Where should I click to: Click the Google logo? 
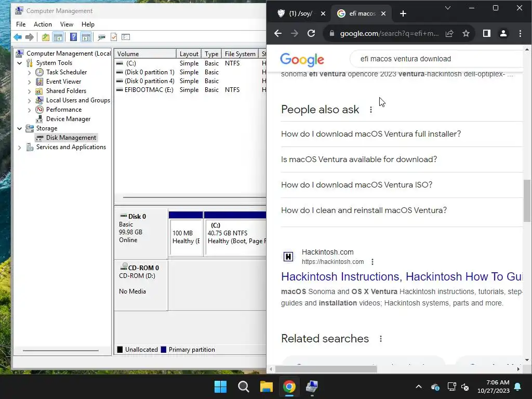302,60
